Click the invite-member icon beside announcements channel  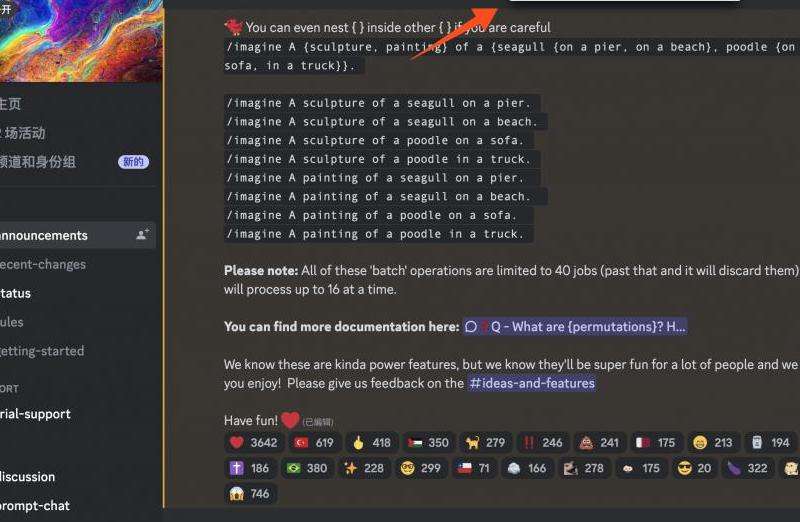click(x=142, y=235)
